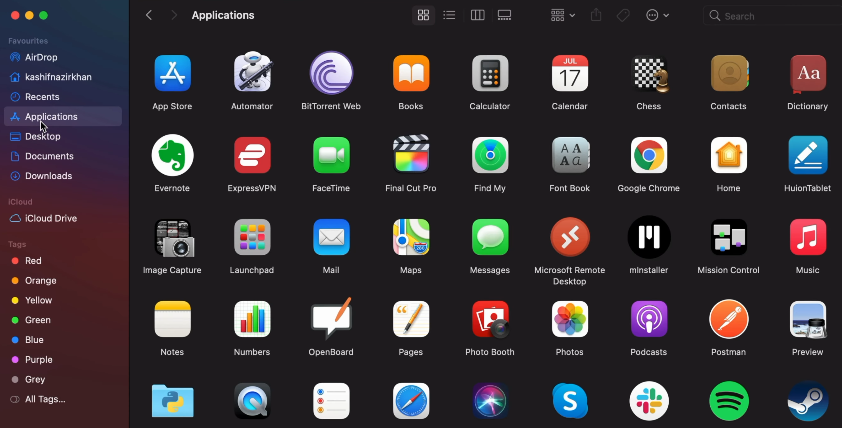Select the Mail envelope icon
Image resolution: width=842 pixels, height=428 pixels.
[x=331, y=237]
